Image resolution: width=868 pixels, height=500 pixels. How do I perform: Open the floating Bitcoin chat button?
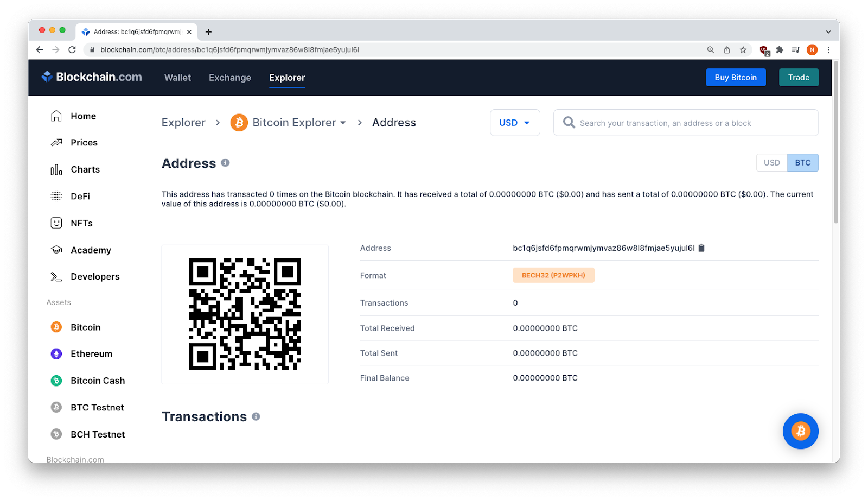(x=800, y=431)
